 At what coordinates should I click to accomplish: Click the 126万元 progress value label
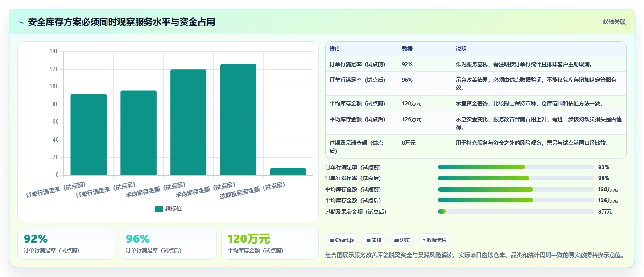click(x=608, y=201)
